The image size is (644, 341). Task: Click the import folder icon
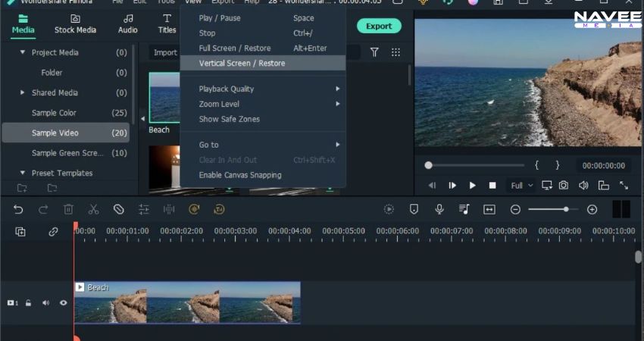tap(52, 188)
